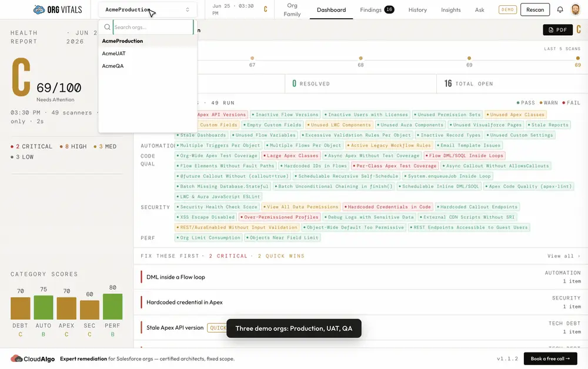This screenshot has height=369, width=588.
Task: Select the latest scan marker at the right end
Action: [577, 58]
